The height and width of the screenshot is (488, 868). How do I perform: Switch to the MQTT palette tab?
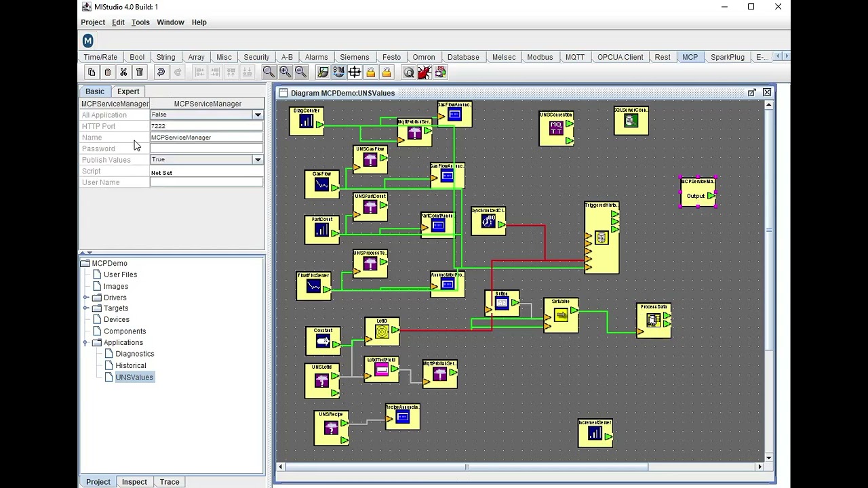pyautogui.click(x=574, y=57)
